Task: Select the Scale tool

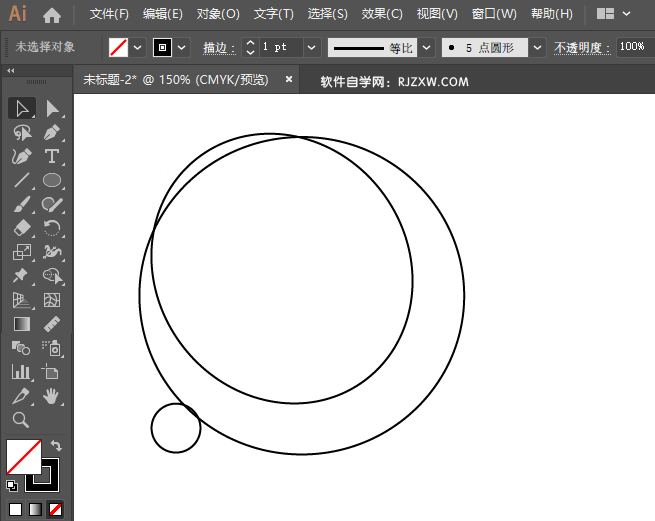Action: [x=22, y=252]
